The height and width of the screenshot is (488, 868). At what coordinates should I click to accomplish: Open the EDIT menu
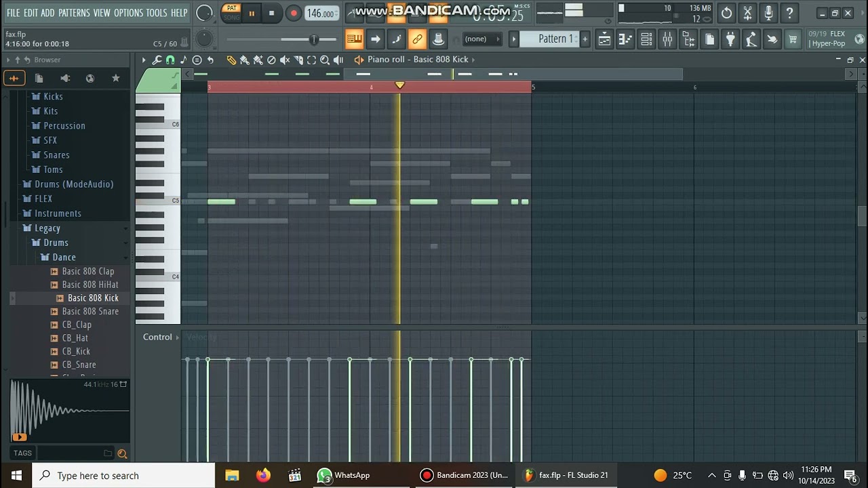(31, 13)
